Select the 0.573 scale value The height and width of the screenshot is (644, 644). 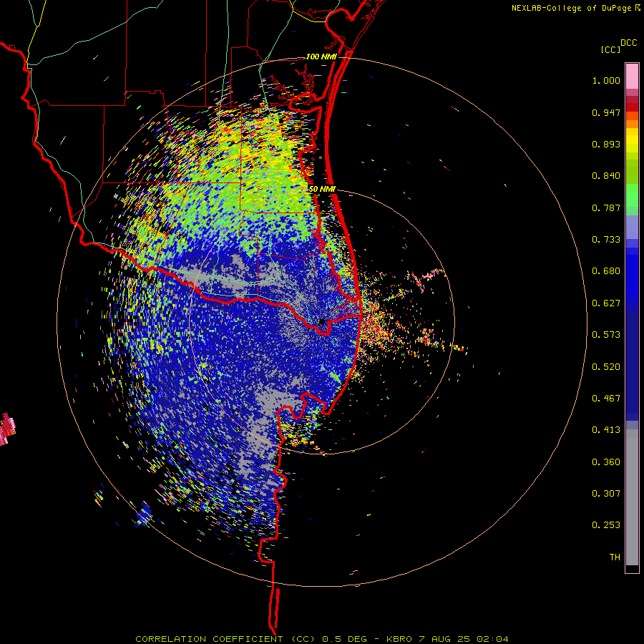[606, 335]
